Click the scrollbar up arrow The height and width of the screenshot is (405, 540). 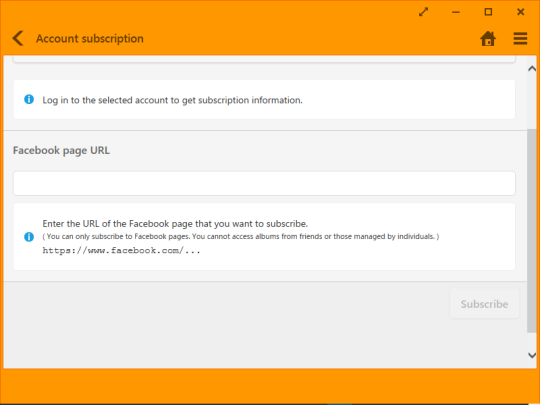(x=532, y=69)
